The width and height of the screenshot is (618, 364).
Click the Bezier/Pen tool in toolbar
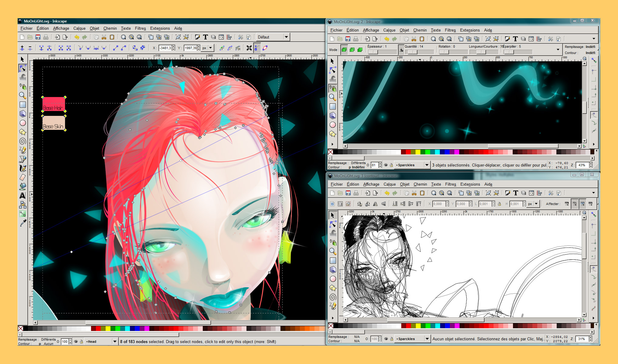pos(23,159)
